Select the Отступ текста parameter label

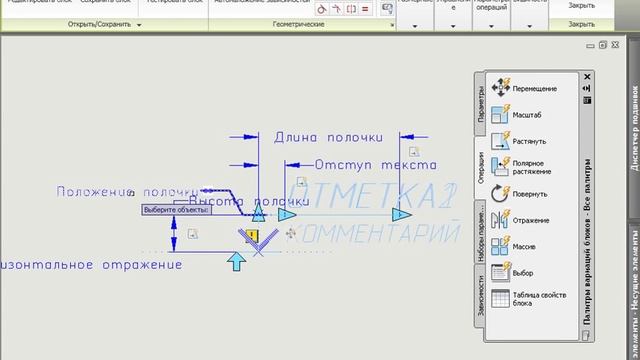(376, 165)
